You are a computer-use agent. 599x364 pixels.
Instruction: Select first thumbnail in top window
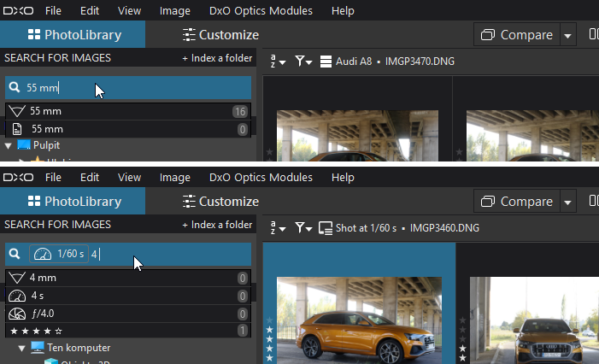point(357,136)
